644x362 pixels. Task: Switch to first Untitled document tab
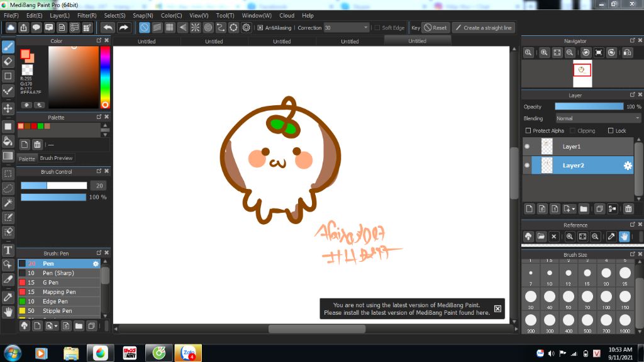[147, 41]
